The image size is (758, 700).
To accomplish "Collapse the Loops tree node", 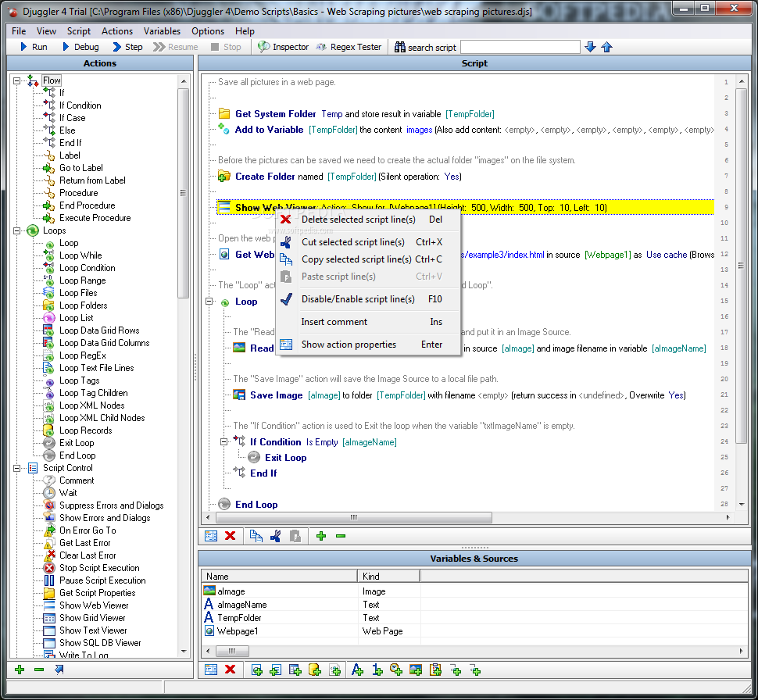I will (x=17, y=230).
